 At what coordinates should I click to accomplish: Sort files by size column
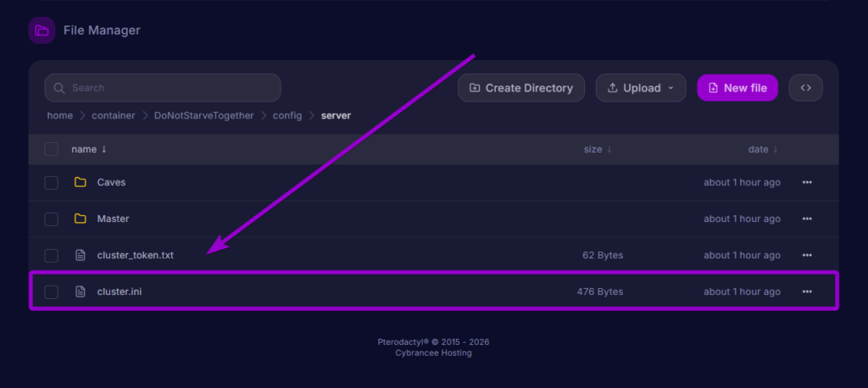[598, 149]
